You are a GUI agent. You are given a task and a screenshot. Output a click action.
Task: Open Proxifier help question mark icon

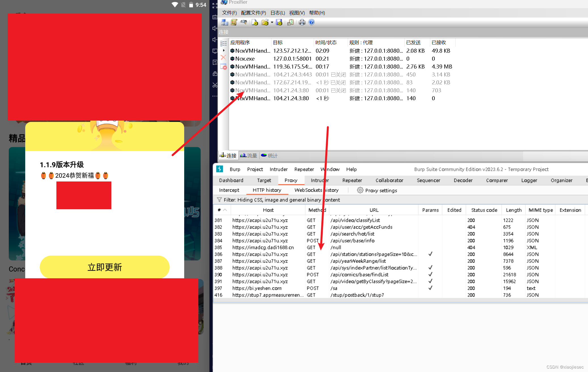click(x=311, y=22)
